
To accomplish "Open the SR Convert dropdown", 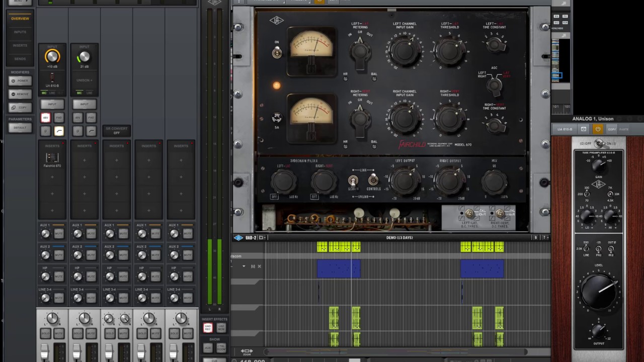I will pyautogui.click(x=116, y=131).
